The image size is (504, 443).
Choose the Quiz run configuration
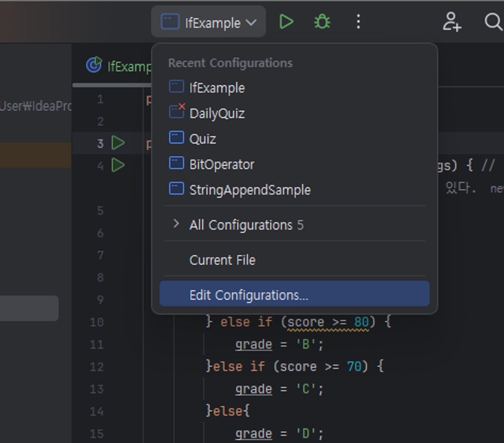pos(203,139)
